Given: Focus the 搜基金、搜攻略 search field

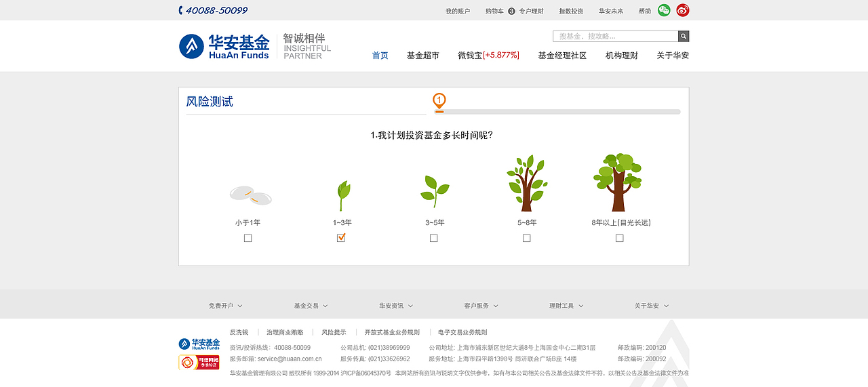Looking at the screenshot, I should (616, 36).
